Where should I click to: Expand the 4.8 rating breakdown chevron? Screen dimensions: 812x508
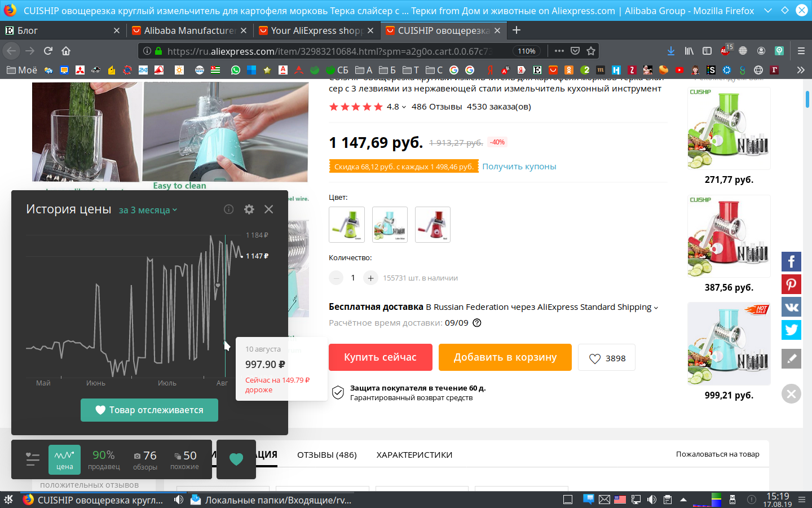coord(404,107)
